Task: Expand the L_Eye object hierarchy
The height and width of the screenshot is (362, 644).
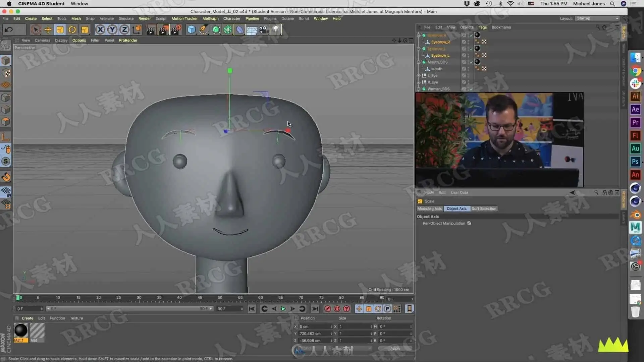Action: (x=419, y=76)
